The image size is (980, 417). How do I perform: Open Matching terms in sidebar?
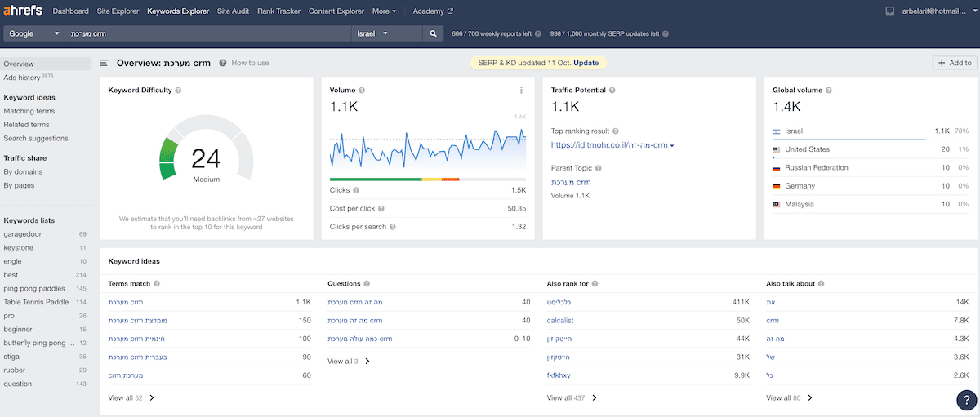click(x=29, y=111)
